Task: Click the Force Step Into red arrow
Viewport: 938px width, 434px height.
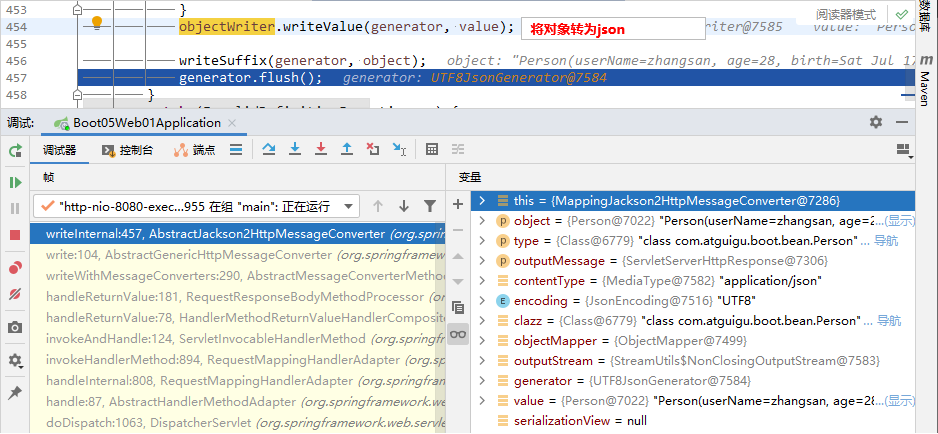Action: coord(321,149)
